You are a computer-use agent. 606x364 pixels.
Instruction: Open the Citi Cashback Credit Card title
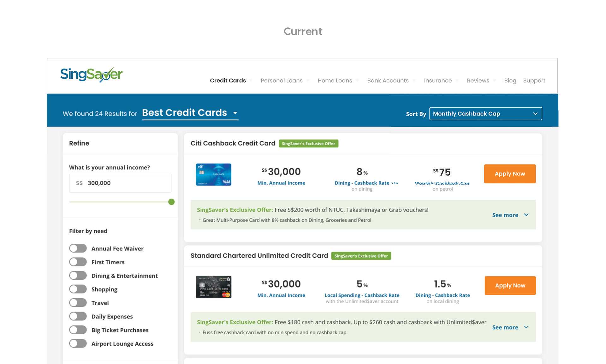pyautogui.click(x=233, y=143)
